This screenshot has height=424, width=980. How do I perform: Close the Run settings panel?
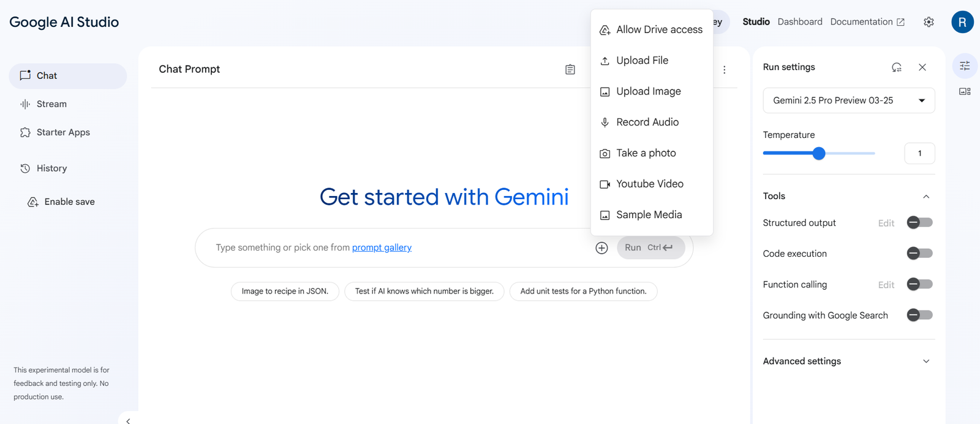(x=922, y=67)
